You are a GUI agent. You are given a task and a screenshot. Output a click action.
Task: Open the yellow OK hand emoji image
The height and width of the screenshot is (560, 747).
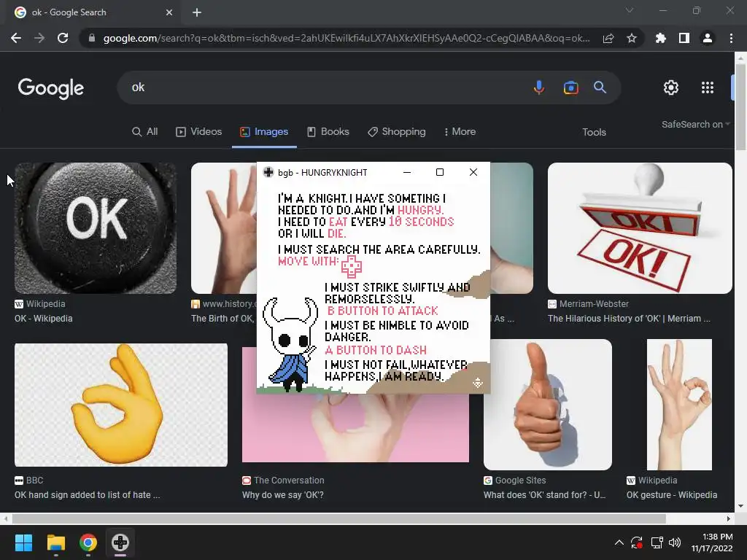(x=121, y=405)
